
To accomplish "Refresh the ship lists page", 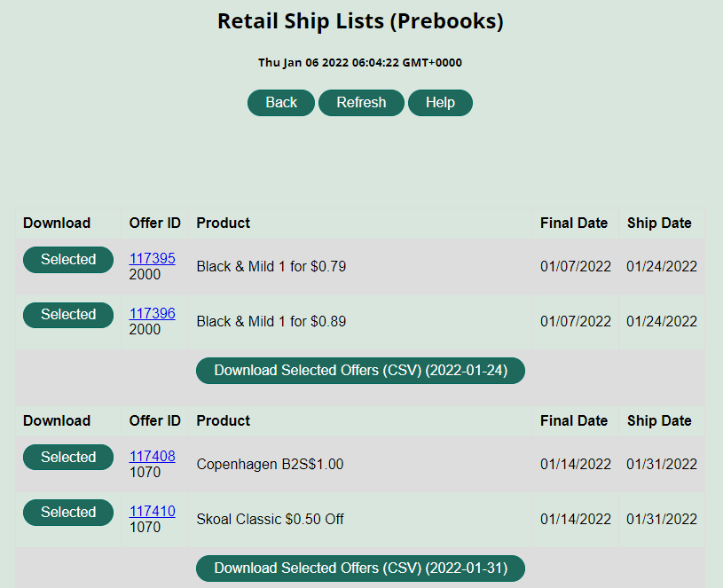I will point(361,103).
